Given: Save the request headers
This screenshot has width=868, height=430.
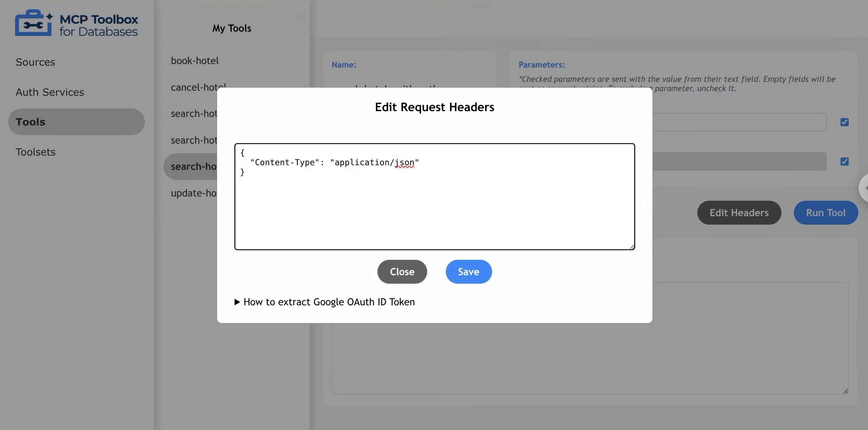Looking at the screenshot, I should [468, 272].
